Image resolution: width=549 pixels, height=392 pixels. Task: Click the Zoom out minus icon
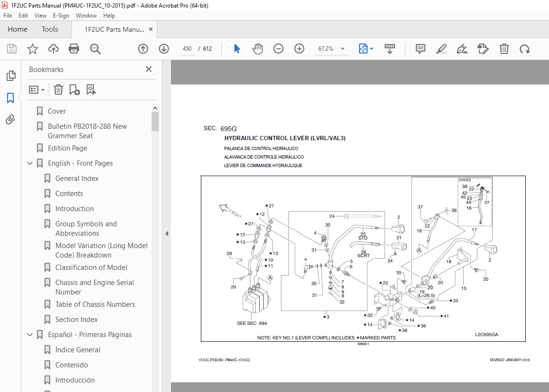(x=279, y=49)
